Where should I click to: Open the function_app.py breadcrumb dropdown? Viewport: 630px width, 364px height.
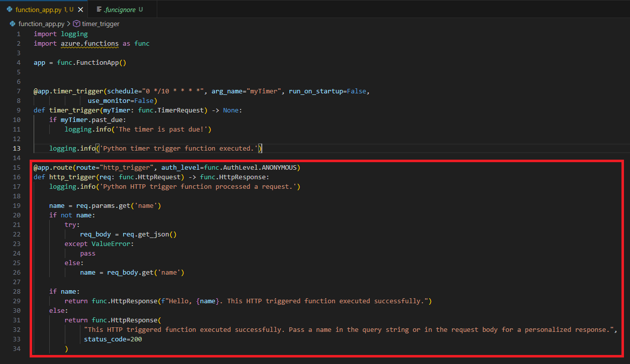point(41,24)
